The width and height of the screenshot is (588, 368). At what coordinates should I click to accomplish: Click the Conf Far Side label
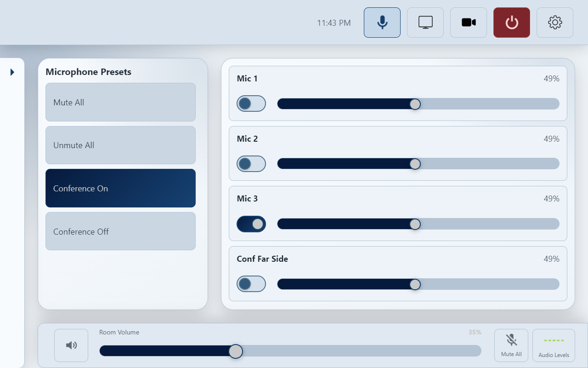[262, 259]
